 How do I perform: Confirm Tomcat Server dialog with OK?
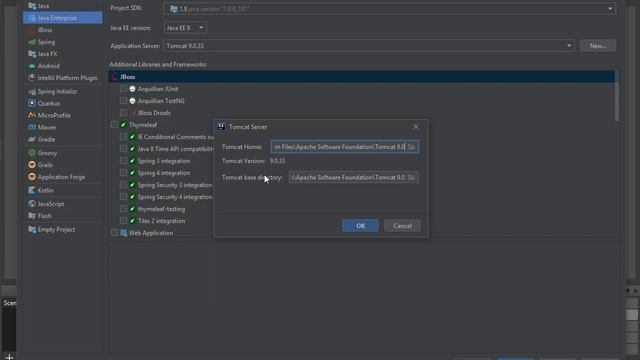click(360, 226)
